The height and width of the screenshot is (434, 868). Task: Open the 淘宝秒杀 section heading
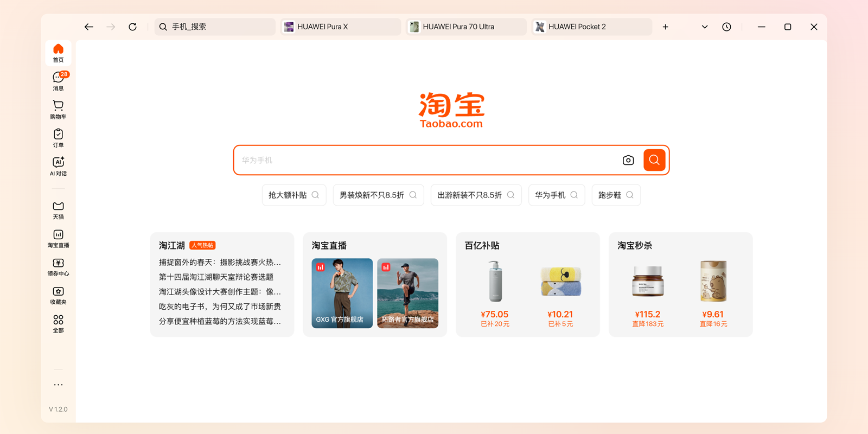[x=635, y=245]
